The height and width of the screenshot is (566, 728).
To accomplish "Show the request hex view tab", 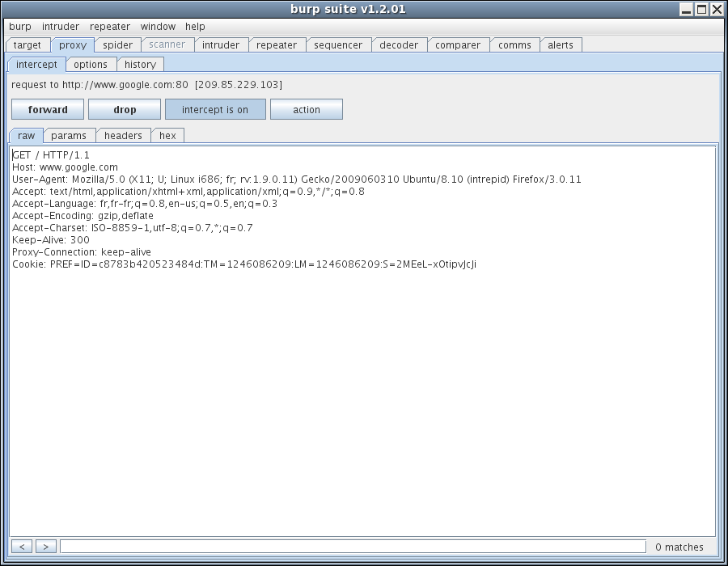I will pos(167,136).
